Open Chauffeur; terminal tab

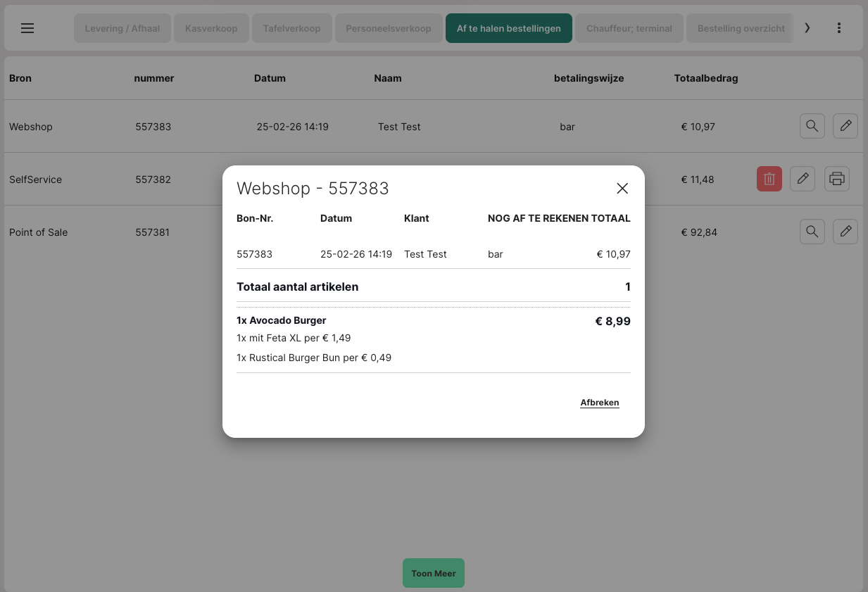coord(629,29)
